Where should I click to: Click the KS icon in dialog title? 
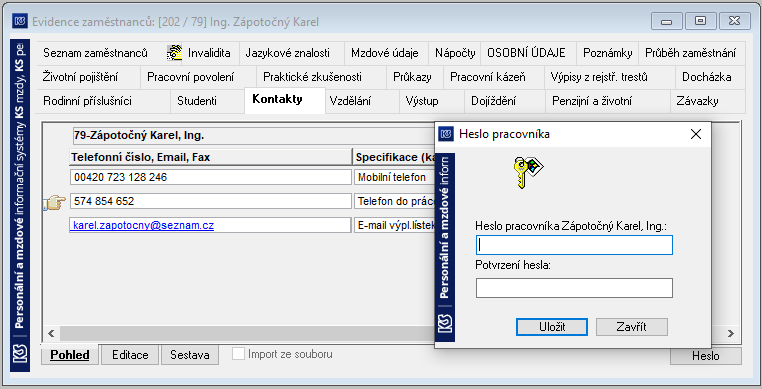[x=446, y=134]
